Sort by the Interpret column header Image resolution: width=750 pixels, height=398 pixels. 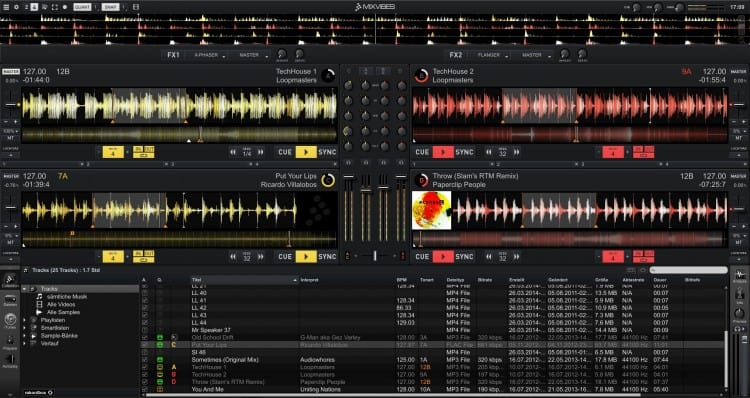coord(347,280)
